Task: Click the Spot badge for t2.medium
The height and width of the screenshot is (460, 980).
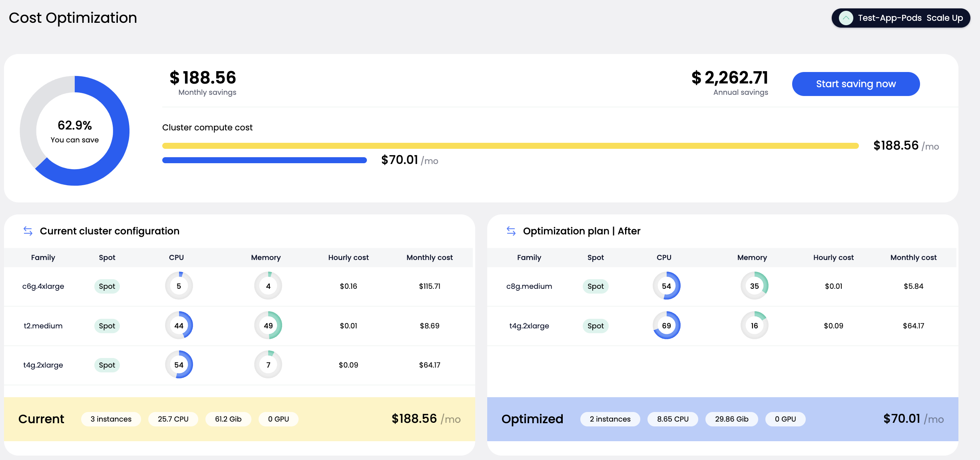Action: click(107, 326)
